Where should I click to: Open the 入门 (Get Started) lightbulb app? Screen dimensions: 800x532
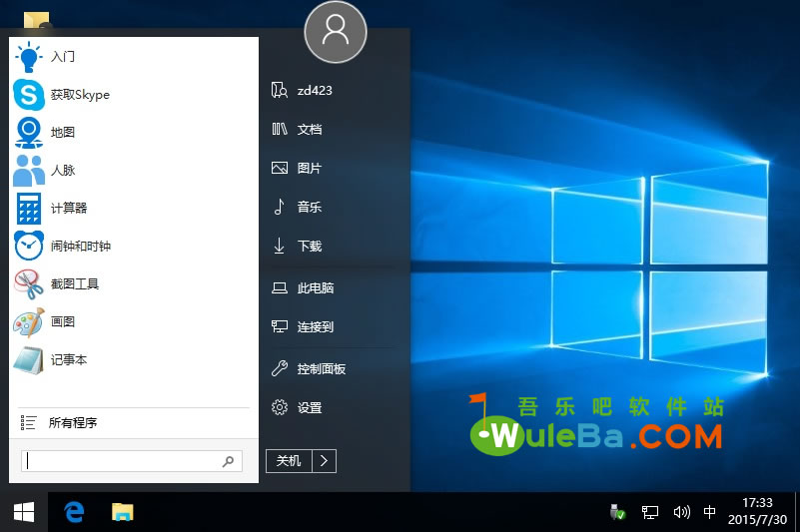point(62,57)
